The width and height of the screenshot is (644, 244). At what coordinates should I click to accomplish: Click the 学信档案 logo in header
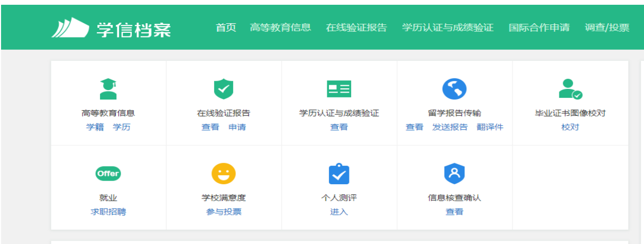111,28
